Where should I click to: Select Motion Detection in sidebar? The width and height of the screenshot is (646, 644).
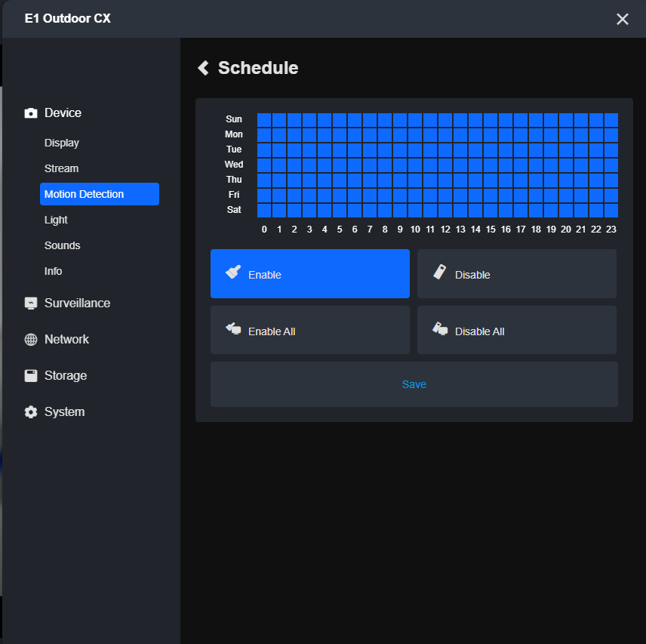pyautogui.click(x=100, y=194)
